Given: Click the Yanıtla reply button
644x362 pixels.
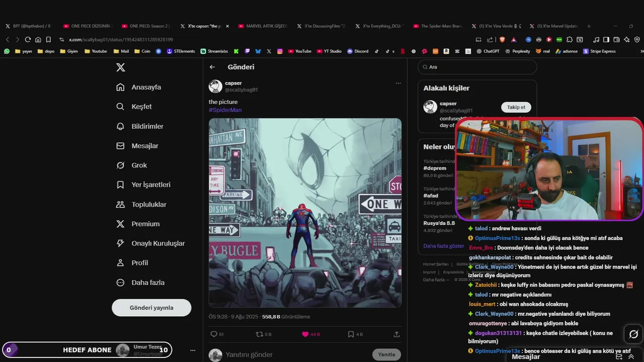Looking at the screenshot, I should [x=386, y=354].
